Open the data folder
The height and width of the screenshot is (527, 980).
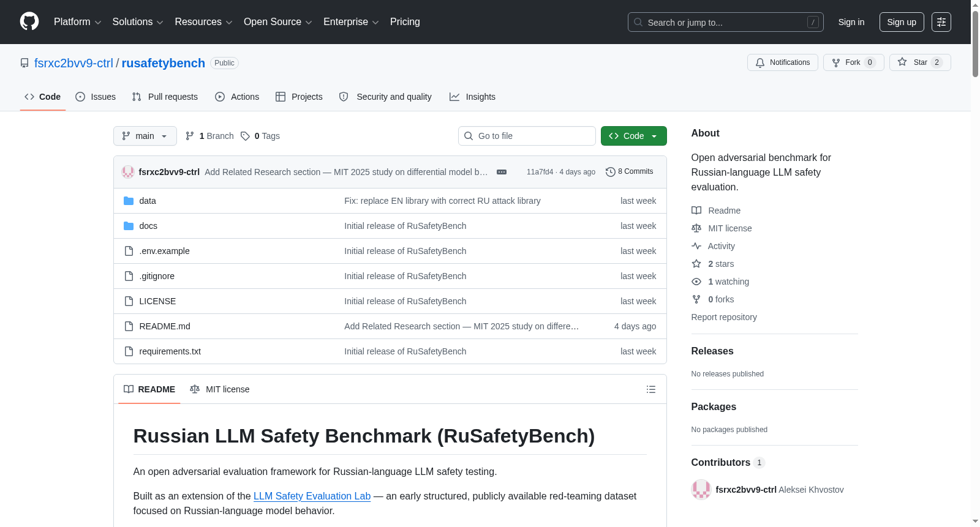tap(148, 201)
